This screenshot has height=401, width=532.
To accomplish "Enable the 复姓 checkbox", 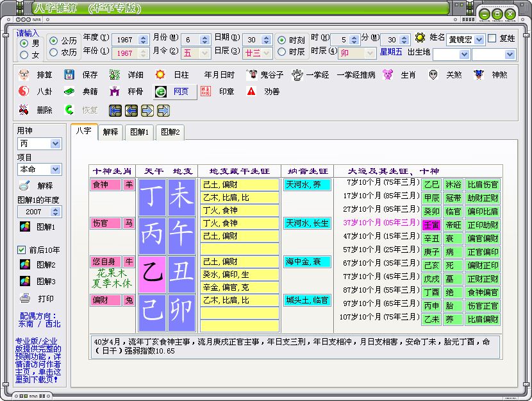I will (492, 38).
